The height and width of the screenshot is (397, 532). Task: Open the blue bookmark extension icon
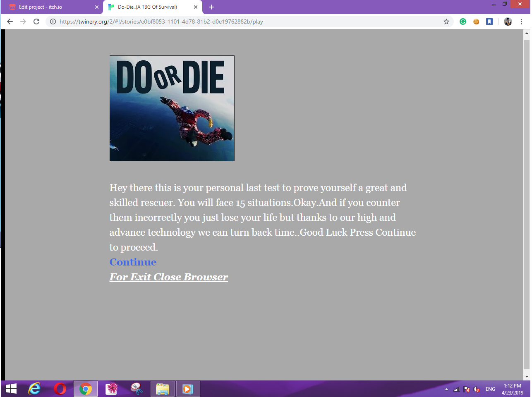tap(489, 22)
